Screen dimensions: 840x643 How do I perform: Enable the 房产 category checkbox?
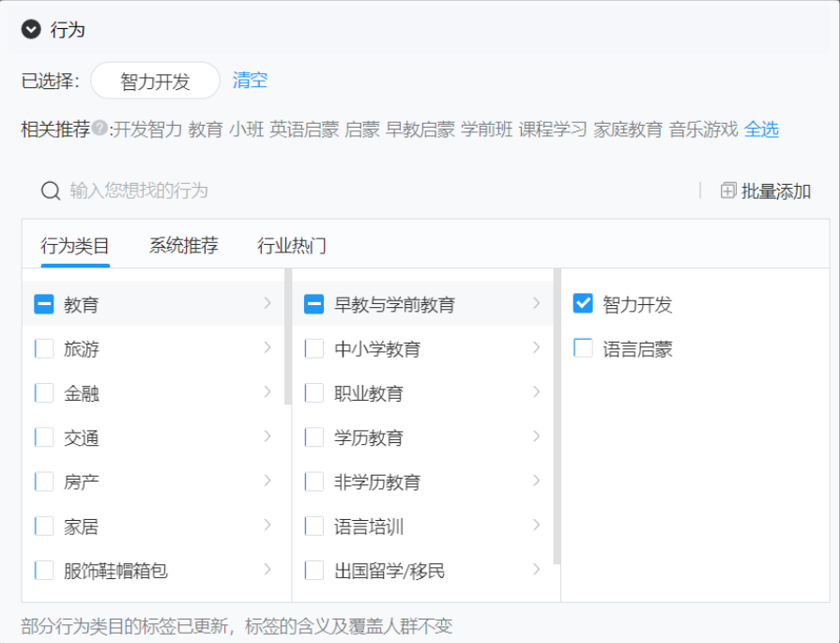43,482
